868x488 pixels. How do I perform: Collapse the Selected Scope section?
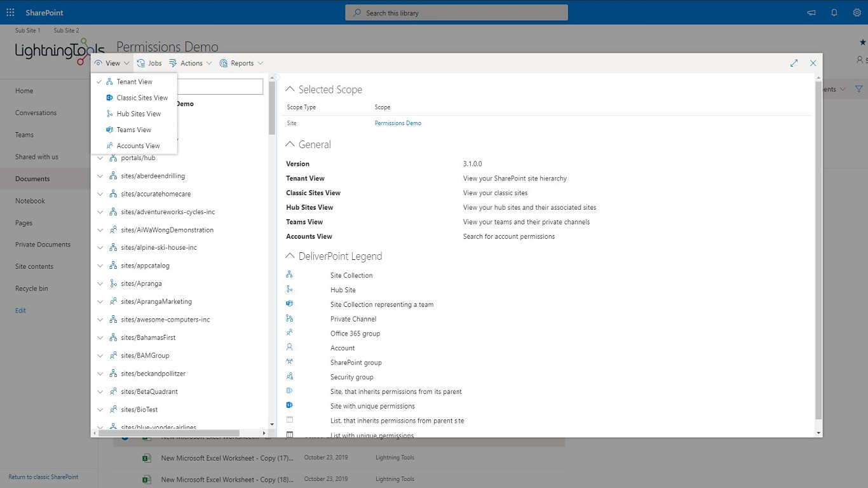(290, 90)
